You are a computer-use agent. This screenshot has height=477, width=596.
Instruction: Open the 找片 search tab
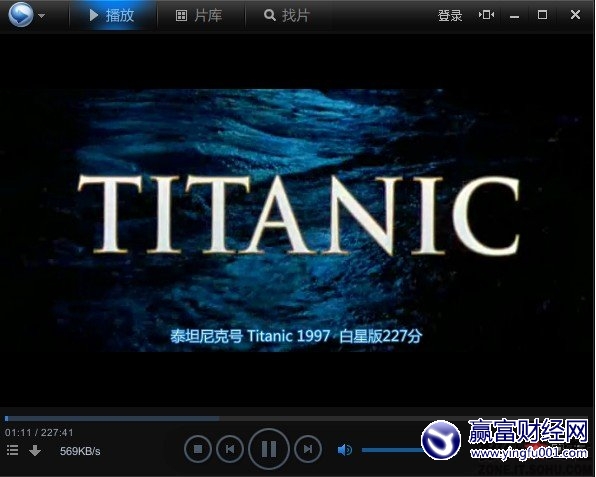point(287,16)
